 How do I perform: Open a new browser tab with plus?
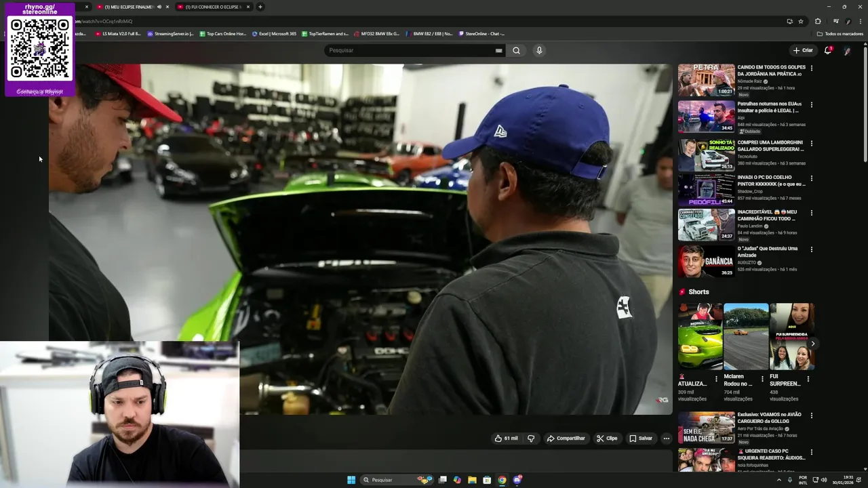(x=260, y=7)
